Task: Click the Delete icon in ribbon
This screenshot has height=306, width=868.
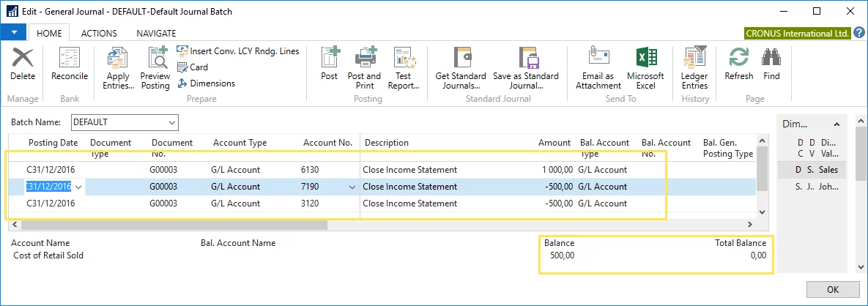Action: [23, 64]
